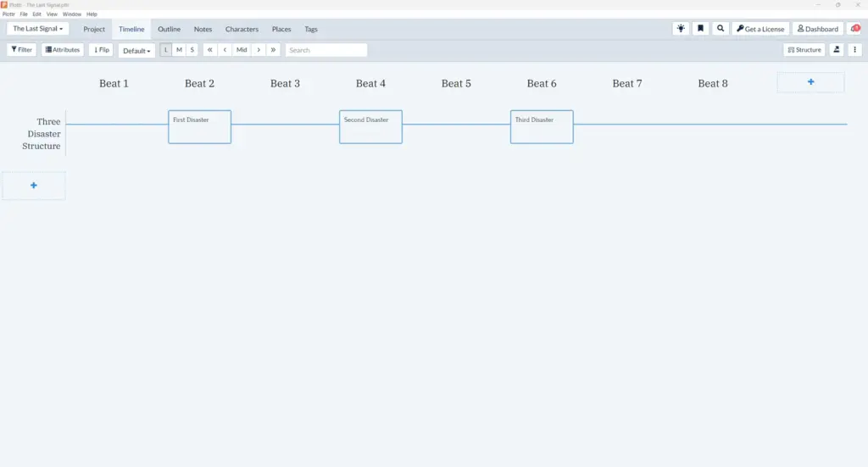868x467 pixels.
Task: Switch to the Outline tab
Action: [169, 30]
